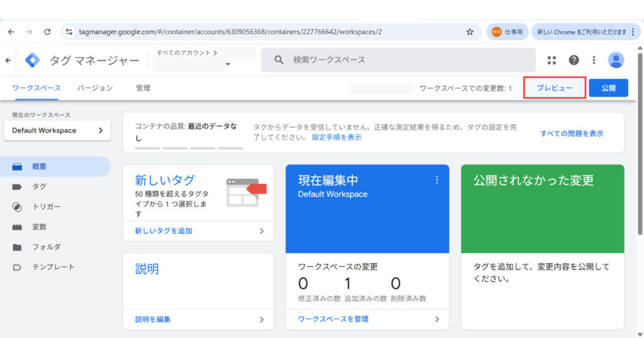The image size is (644, 338).
Task: Click the ワークスペースを管理 link
Action: (x=333, y=319)
